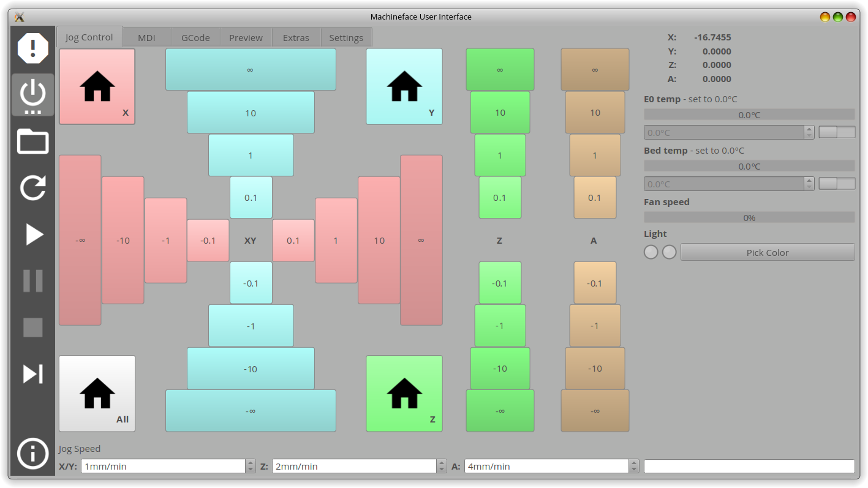This screenshot has height=488, width=868.
Task: Click the step forward icon
Action: (33, 374)
